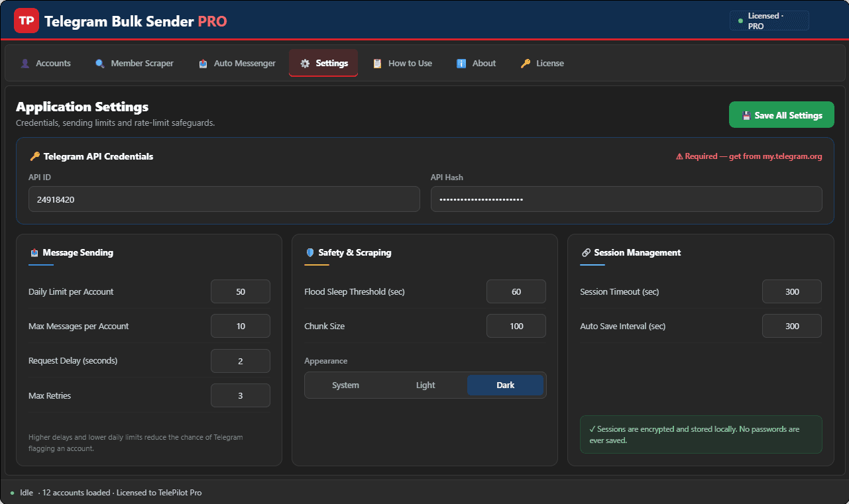Viewport: 849px width, 504px height.
Task: Click the 'Flood Sleep Threshold (sec)' label
Action: [355, 292]
